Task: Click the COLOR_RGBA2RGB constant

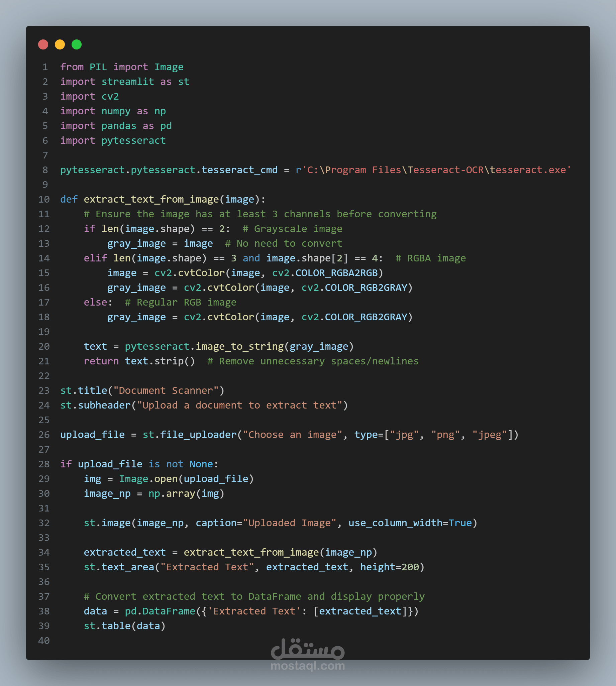Action: tap(336, 273)
